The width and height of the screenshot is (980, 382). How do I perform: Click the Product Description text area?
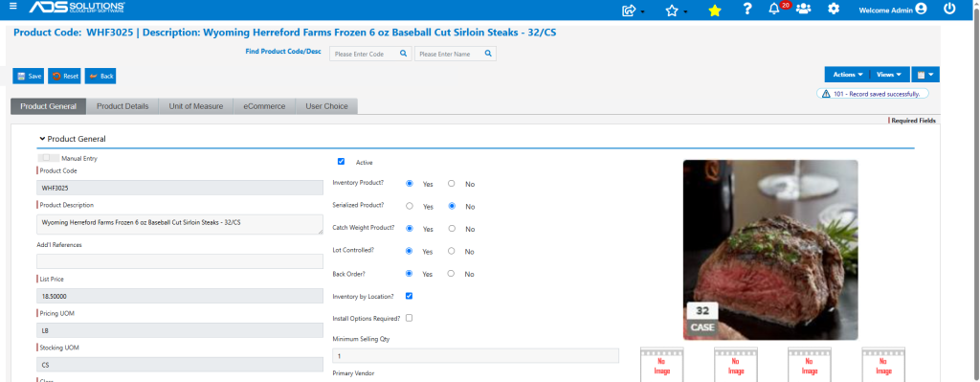180,224
